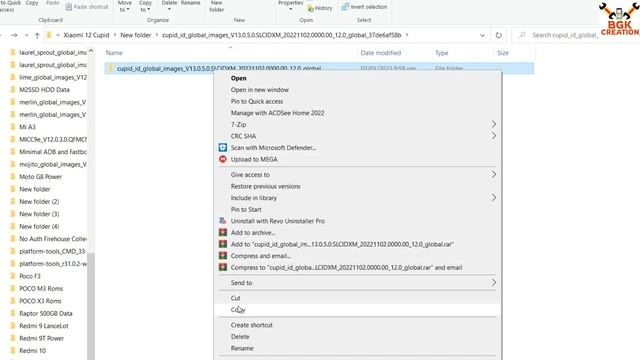The image size is (640, 360).
Task: Open the lime_global_images_V12 sidebar folder
Action: [x=53, y=77]
